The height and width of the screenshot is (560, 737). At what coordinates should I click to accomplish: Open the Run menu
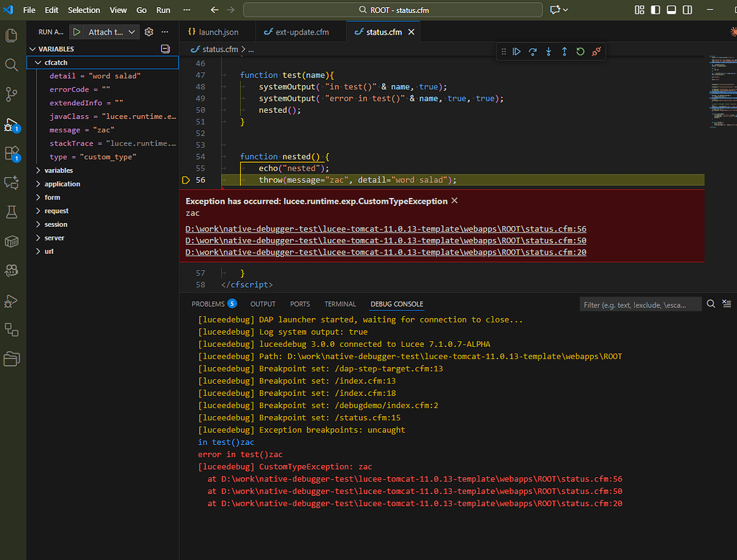click(x=163, y=10)
